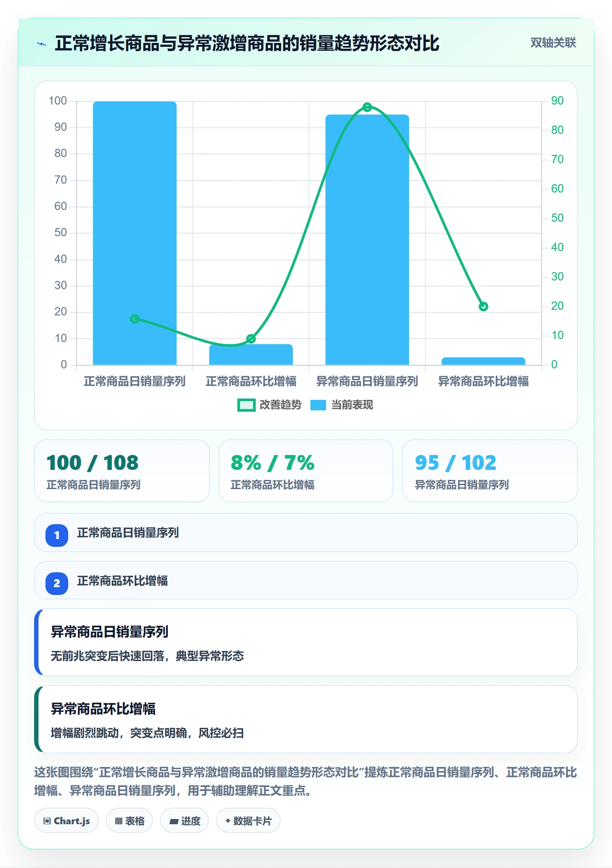This screenshot has height=868, width=612.
Task: Click the 95 / 102 stat card
Action: pos(490,471)
